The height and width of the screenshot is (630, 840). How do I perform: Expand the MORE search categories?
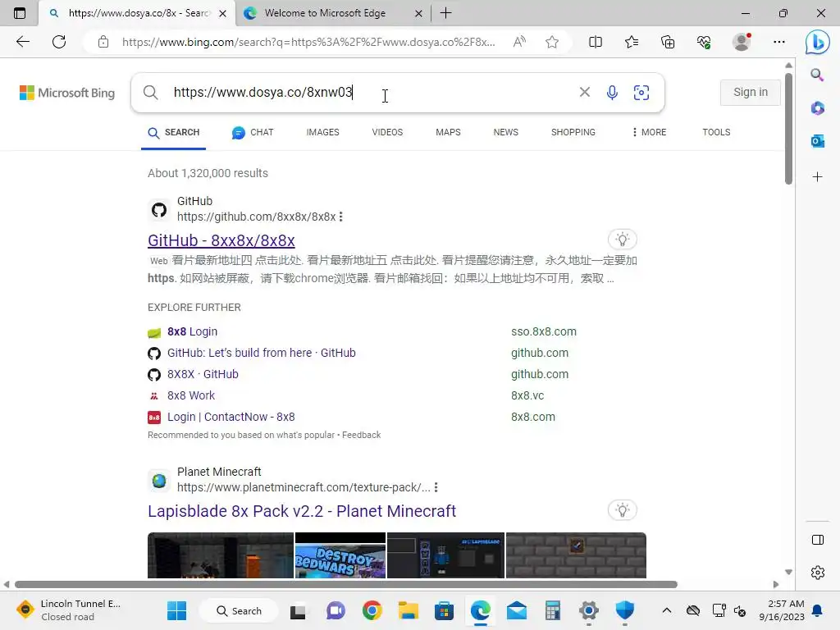pyautogui.click(x=649, y=132)
